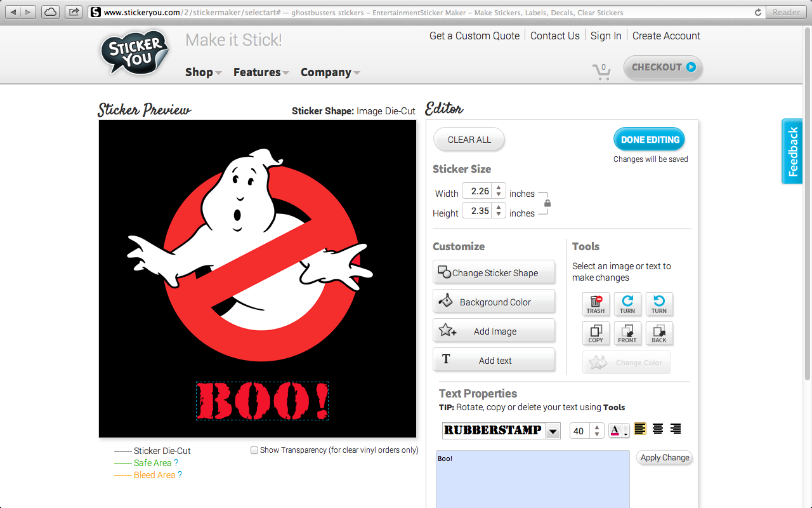Open the Company menu
The height and width of the screenshot is (508, 812).
[x=330, y=72]
